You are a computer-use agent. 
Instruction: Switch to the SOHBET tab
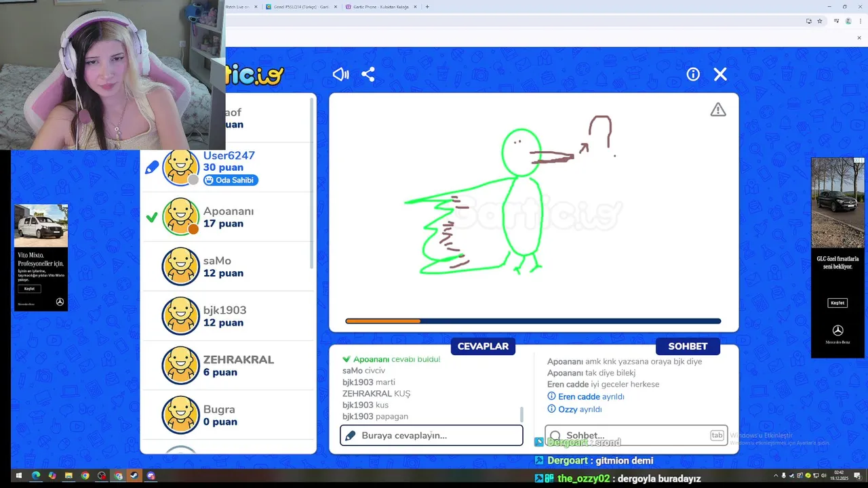click(x=688, y=346)
